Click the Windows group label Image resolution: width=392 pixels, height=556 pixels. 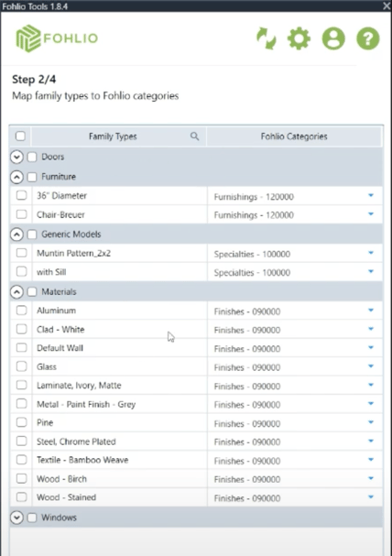click(x=59, y=518)
